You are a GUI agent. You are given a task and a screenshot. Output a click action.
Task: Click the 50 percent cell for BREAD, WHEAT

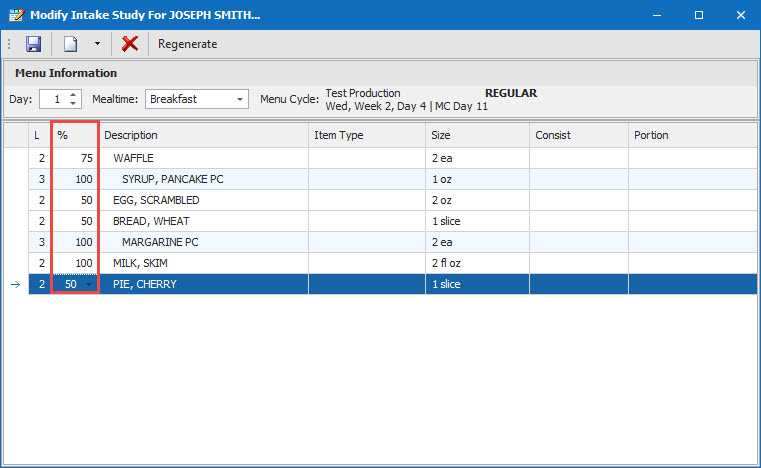pos(75,221)
